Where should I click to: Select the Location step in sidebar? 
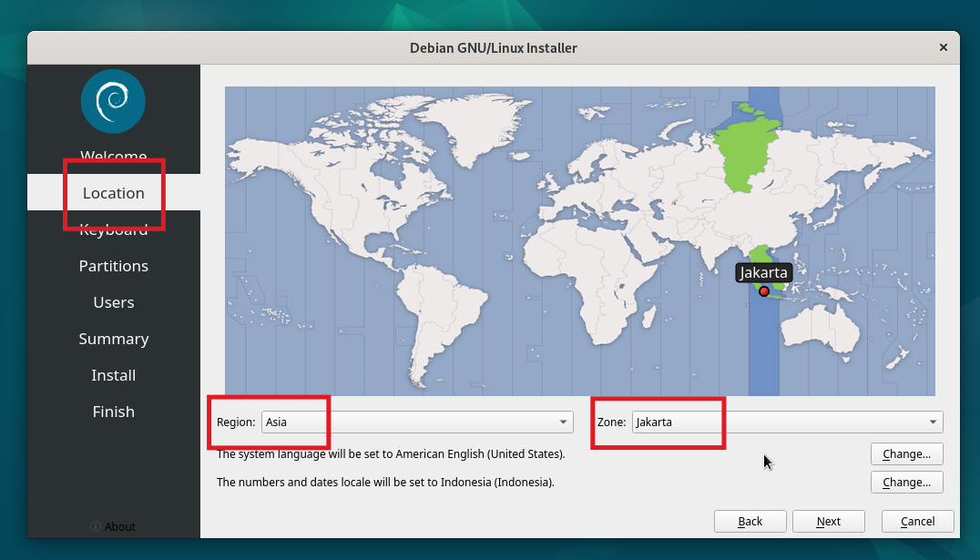114,192
